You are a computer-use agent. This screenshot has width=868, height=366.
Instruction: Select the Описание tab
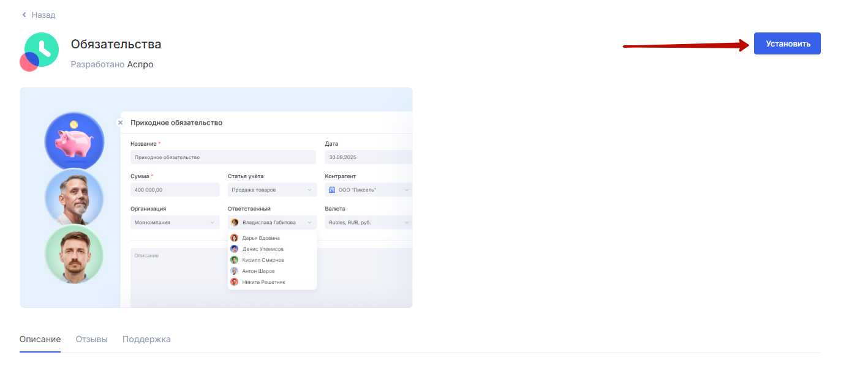click(40, 339)
